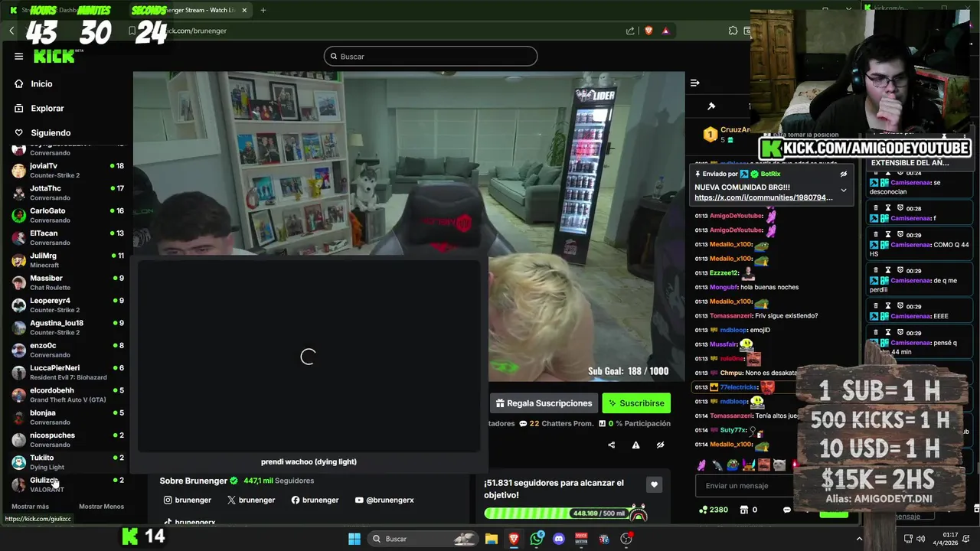The height and width of the screenshot is (551, 980).
Task: Collapse the chat panel with arrow icon
Action: 694,83
